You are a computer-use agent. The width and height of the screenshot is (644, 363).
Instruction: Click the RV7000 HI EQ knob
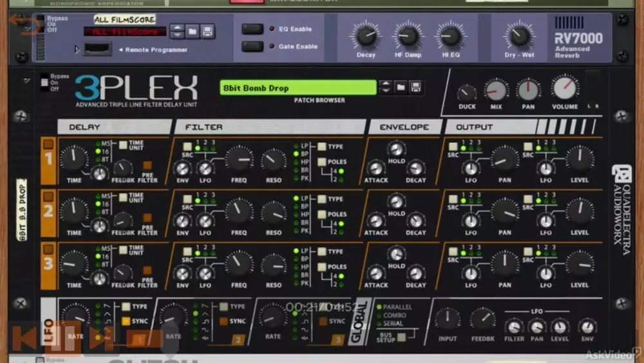pos(451,35)
